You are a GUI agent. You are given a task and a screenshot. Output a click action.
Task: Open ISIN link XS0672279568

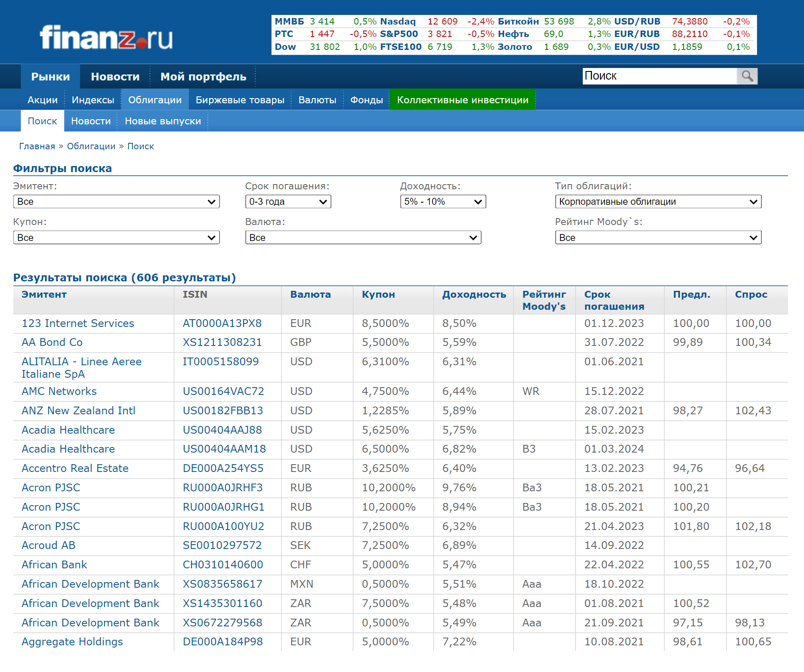coord(223,623)
